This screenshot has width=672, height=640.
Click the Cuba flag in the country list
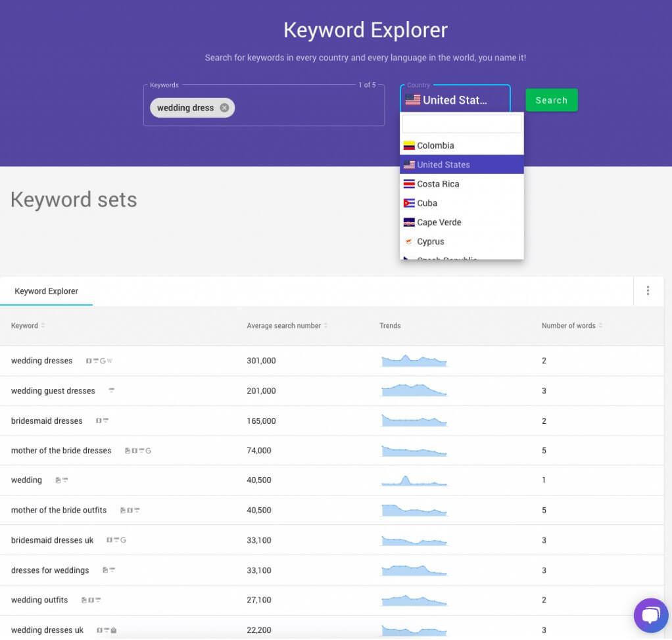pos(409,203)
